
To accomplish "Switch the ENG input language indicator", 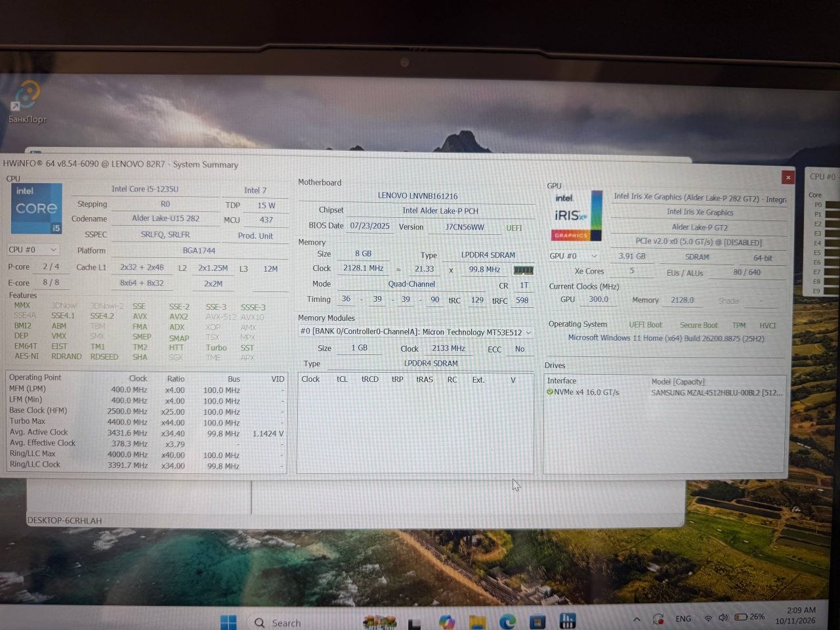I will 683,618.
